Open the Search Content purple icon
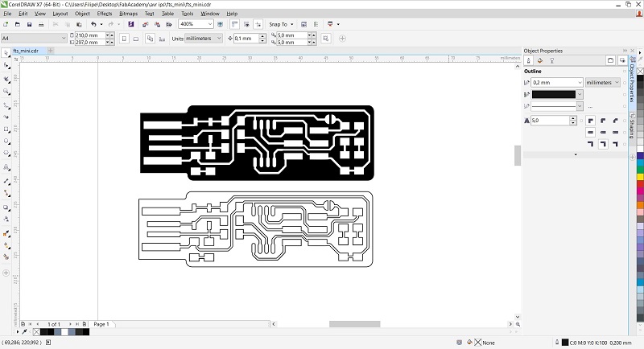 [131, 24]
